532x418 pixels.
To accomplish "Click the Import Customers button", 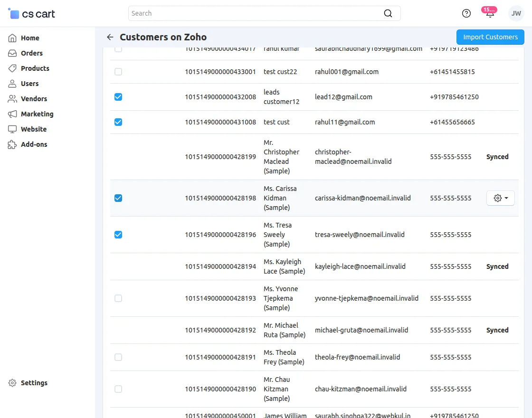I will coord(490,37).
